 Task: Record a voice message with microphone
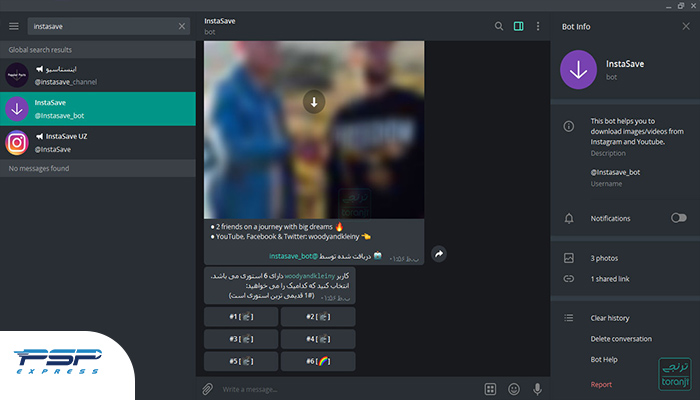pos(538,389)
